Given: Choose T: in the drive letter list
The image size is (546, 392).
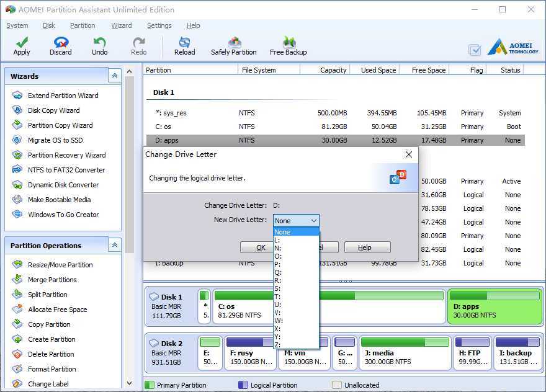Looking at the screenshot, I should pos(296,296).
